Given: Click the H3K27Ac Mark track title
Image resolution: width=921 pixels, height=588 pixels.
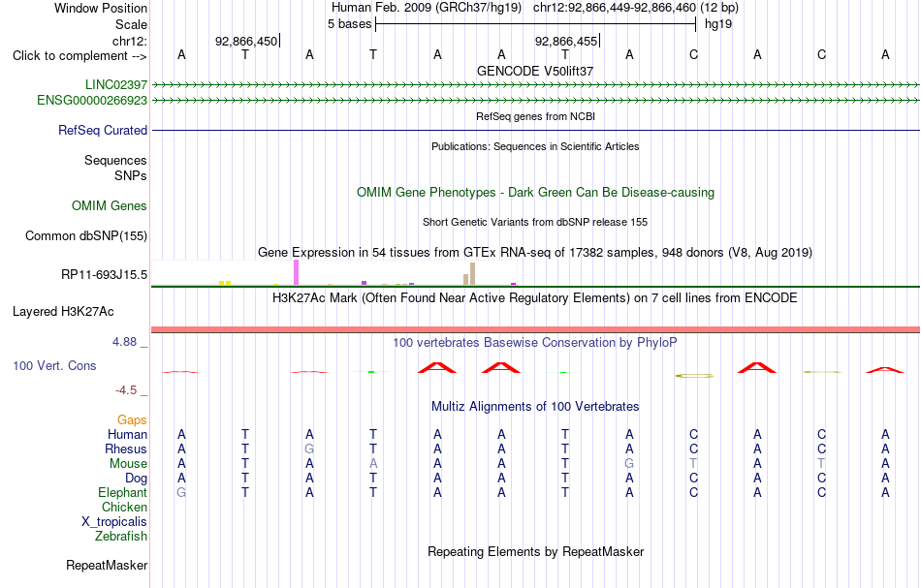Looking at the screenshot, I should click(535, 298).
